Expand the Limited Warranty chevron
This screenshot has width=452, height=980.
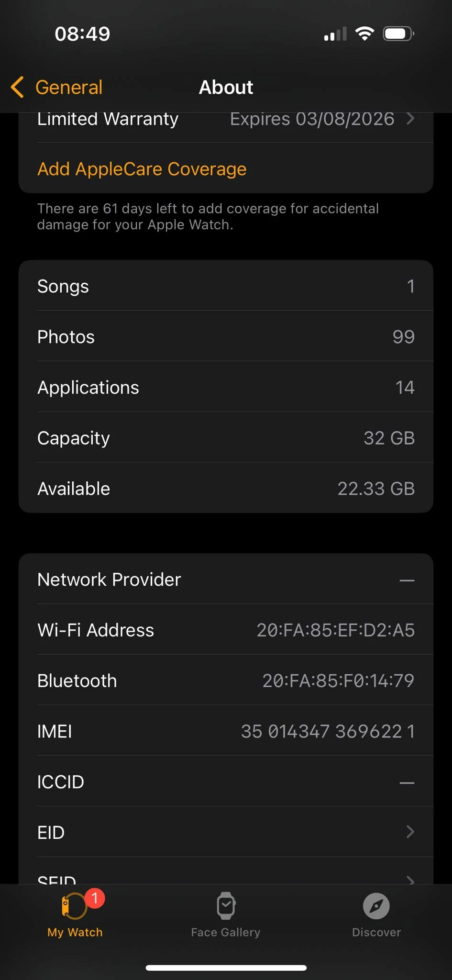[x=410, y=119]
